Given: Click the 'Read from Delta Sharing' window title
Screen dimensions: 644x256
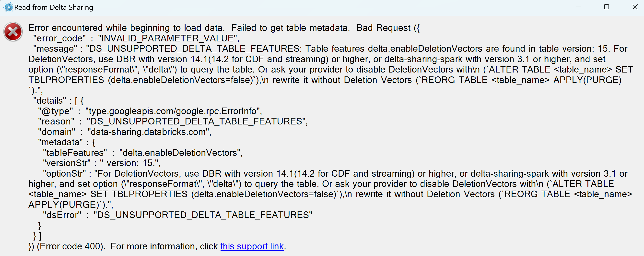Looking at the screenshot, I should pos(54,7).
